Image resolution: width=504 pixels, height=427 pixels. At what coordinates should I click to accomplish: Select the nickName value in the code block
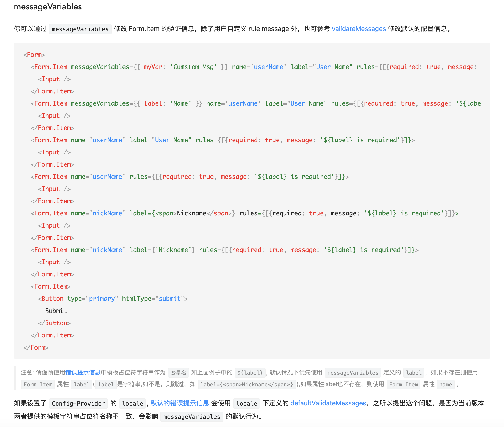pyautogui.click(x=107, y=213)
